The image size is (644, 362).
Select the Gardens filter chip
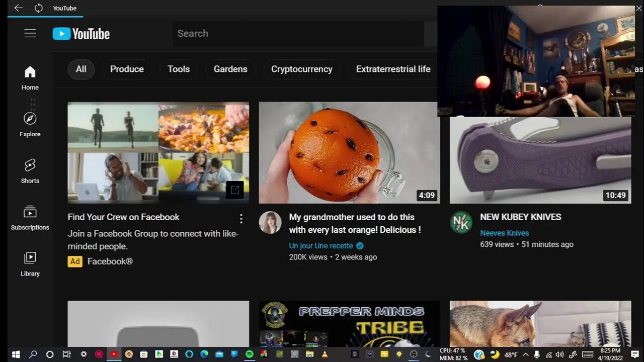230,69
